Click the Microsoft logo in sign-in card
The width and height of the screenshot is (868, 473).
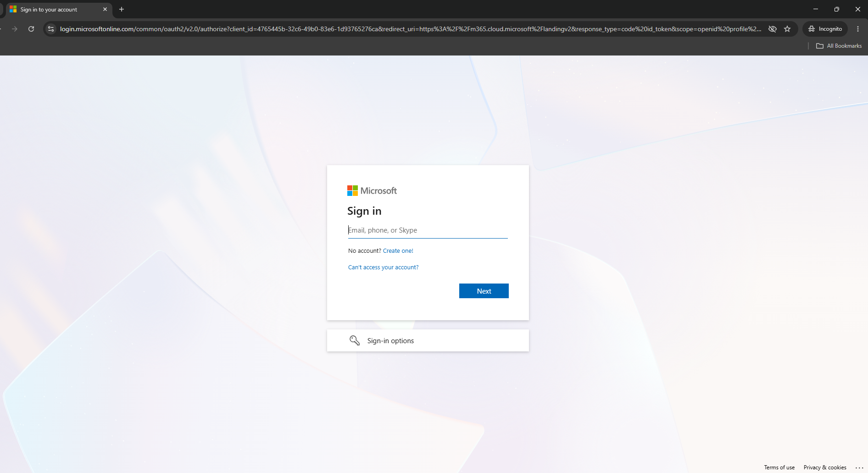[x=372, y=190]
